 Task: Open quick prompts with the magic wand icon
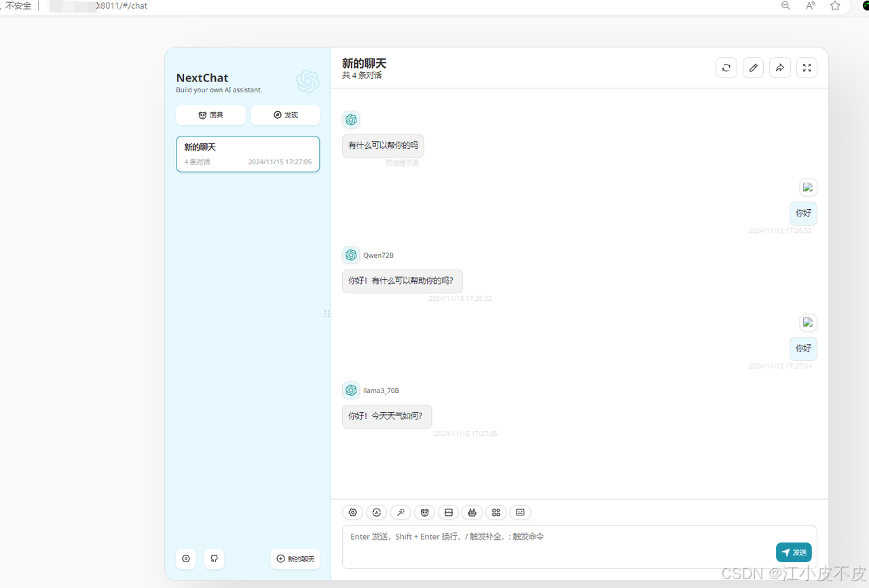coord(401,513)
